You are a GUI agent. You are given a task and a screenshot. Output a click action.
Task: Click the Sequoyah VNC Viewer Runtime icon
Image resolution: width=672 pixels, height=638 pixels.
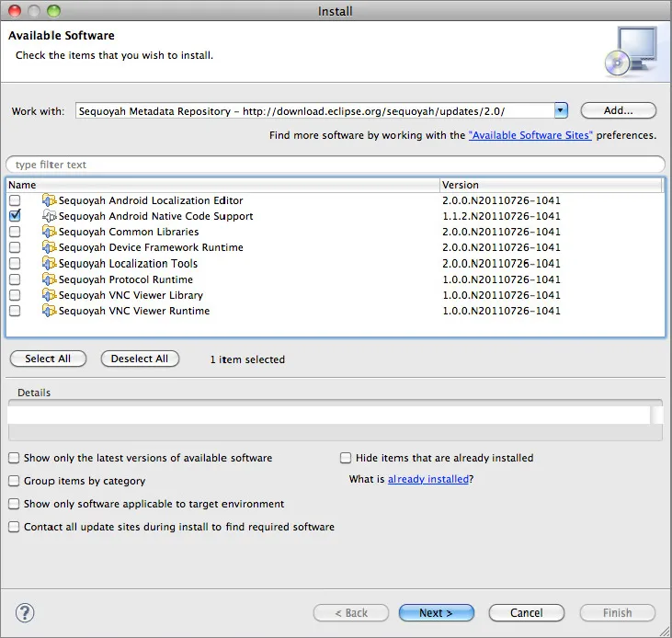(49, 311)
